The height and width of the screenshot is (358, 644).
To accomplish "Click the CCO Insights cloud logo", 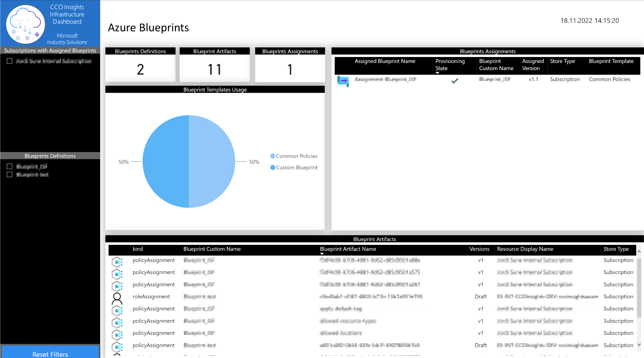I will point(25,25).
